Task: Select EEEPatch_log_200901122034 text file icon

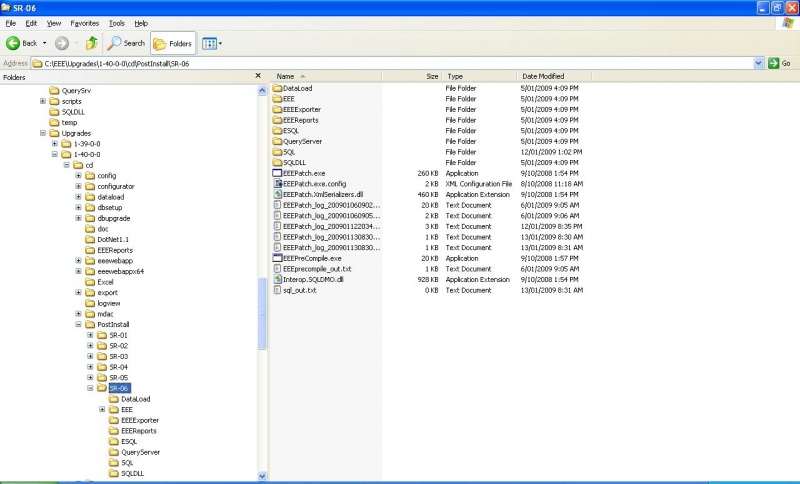Action: [278, 226]
